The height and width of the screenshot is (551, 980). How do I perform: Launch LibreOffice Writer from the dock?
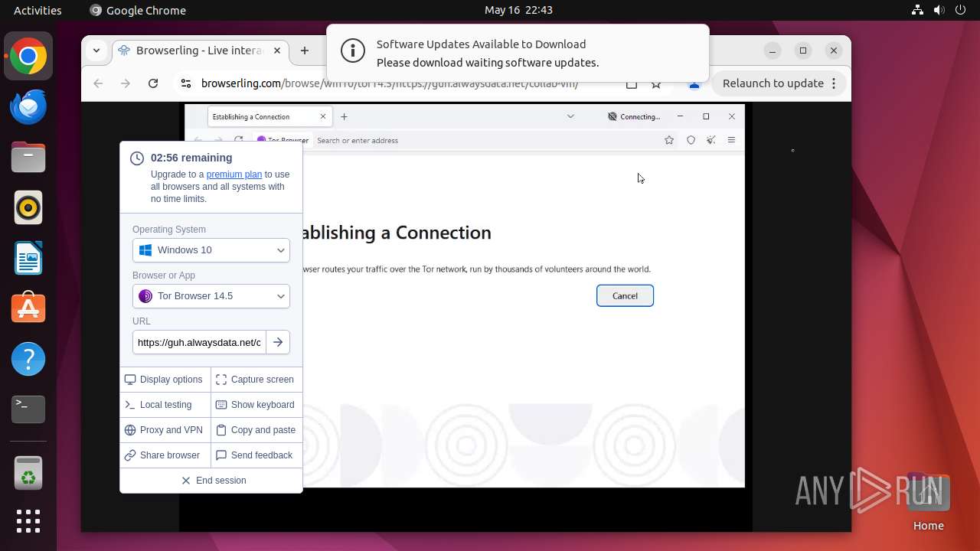point(28,258)
